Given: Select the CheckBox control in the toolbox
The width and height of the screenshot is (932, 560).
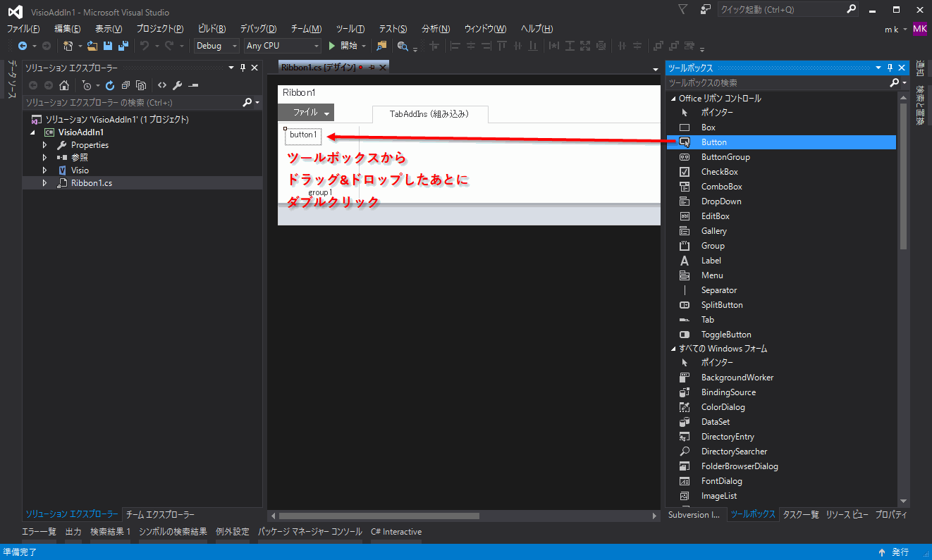Looking at the screenshot, I should tap(781, 172).
